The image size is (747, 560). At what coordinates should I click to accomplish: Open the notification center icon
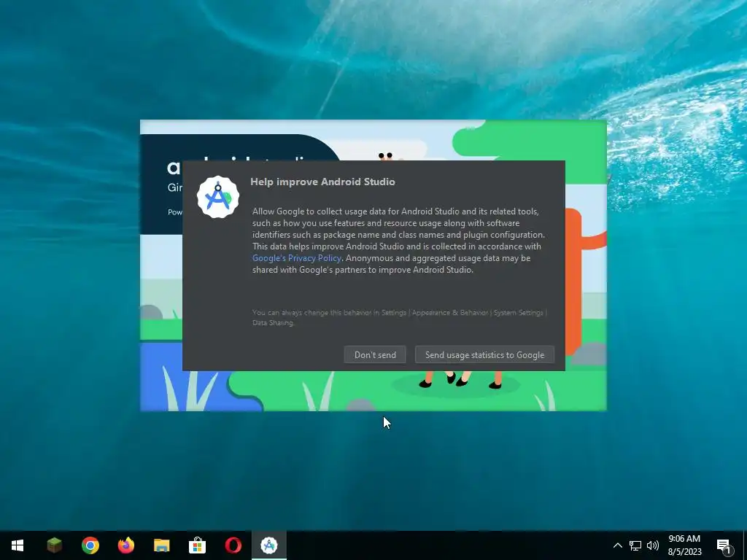pos(724,546)
